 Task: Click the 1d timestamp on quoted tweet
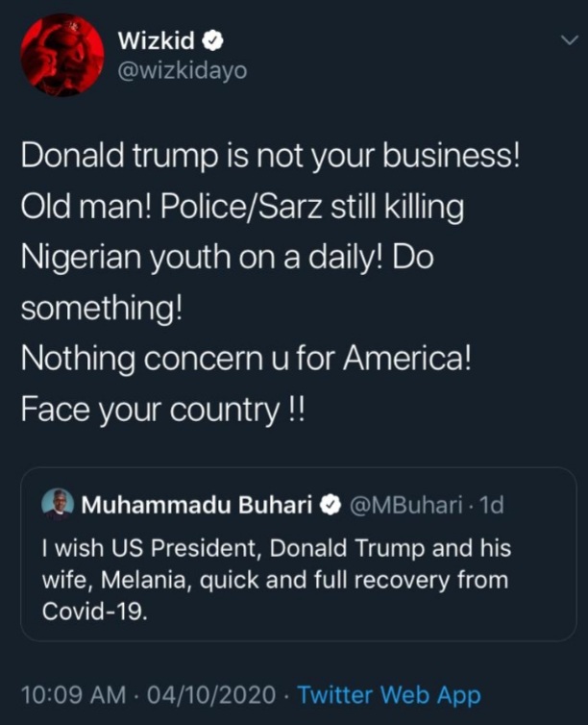click(x=491, y=505)
